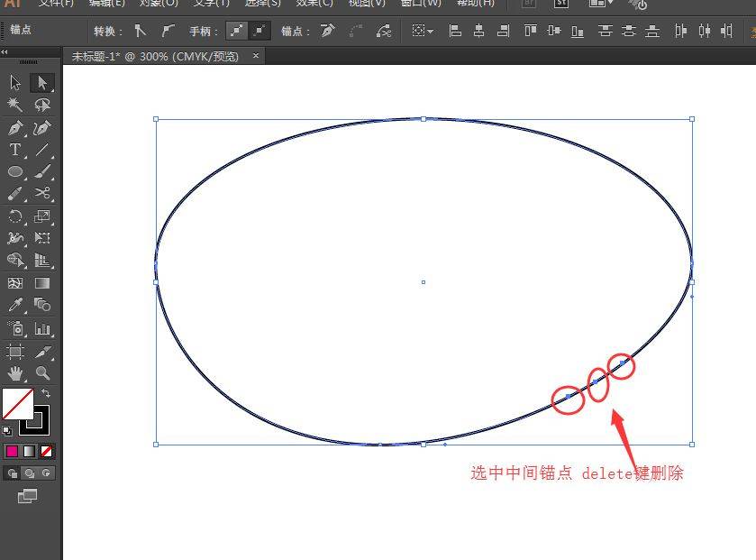Open the 窗口(W) menu
This screenshot has height=560, width=756.
(x=421, y=4)
